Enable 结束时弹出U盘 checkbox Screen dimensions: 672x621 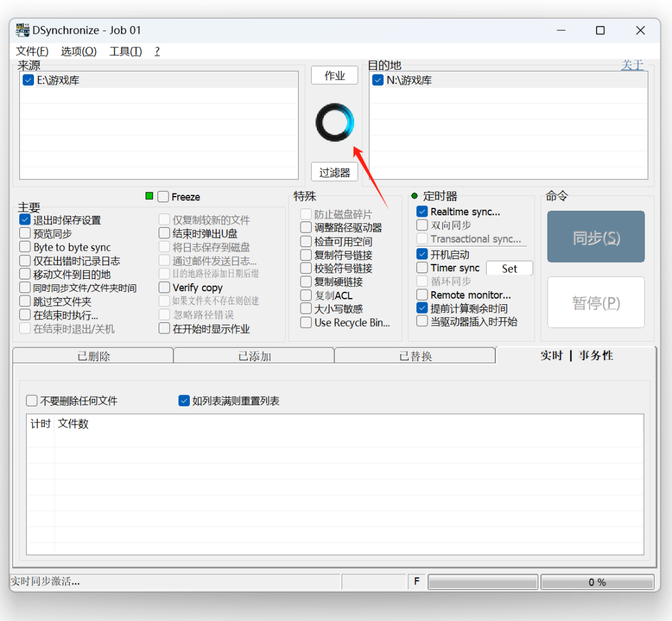[x=164, y=233]
